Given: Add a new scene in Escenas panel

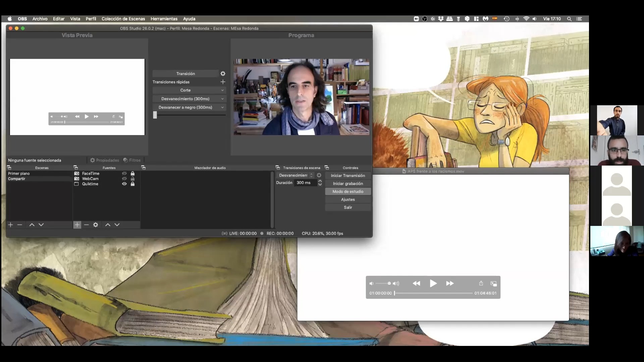Looking at the screenshot, I should point(10,225).
